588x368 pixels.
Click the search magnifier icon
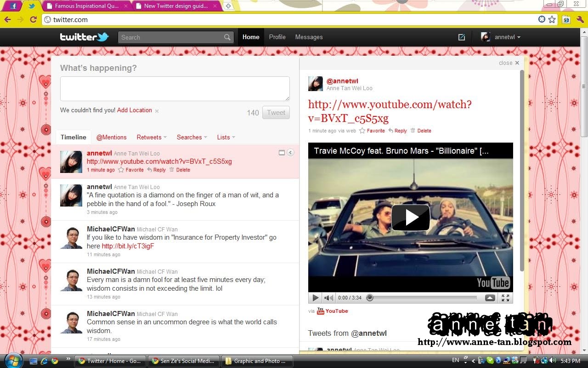tap(227, 37)
